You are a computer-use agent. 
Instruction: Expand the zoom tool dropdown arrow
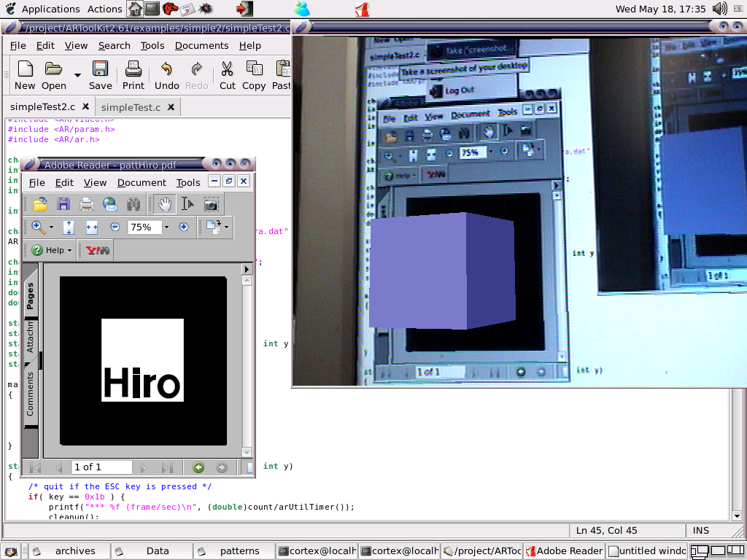point(51,227)
